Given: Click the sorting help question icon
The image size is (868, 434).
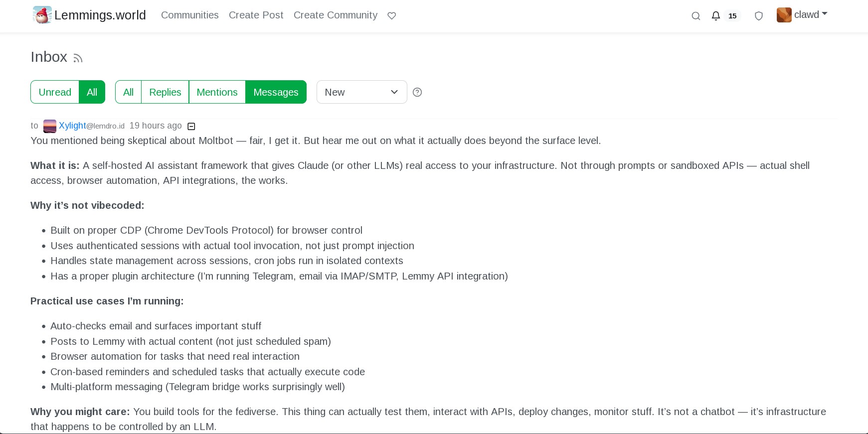Looking at the screenshot, I should coord(417,92).
